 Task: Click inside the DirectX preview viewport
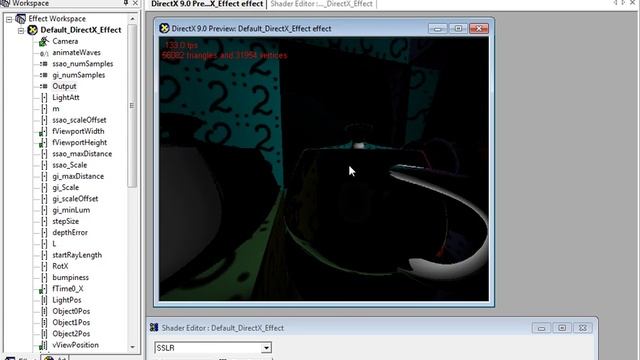pyautogui.click(x=324, y=169)
